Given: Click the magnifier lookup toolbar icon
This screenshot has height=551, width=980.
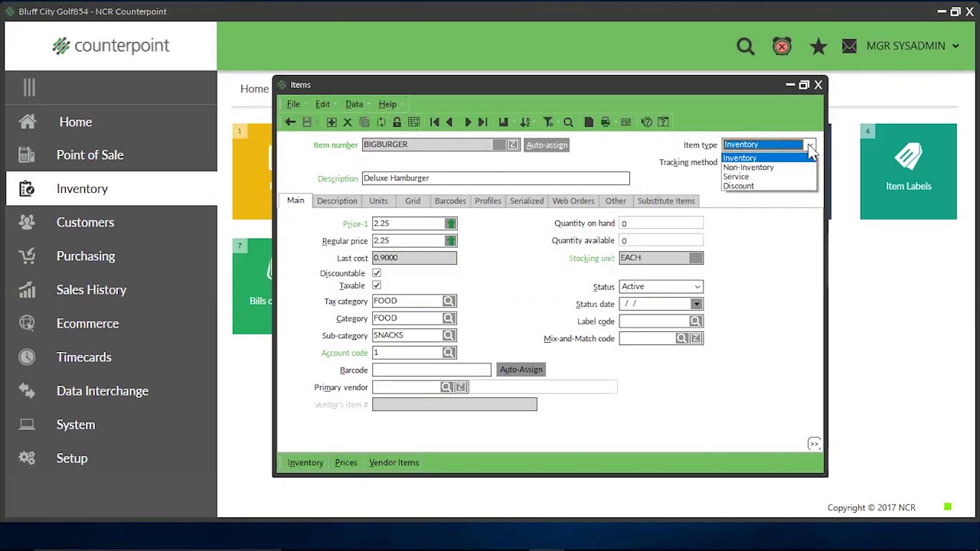Looking at the screenshot, I should click(x=568, y=122).
